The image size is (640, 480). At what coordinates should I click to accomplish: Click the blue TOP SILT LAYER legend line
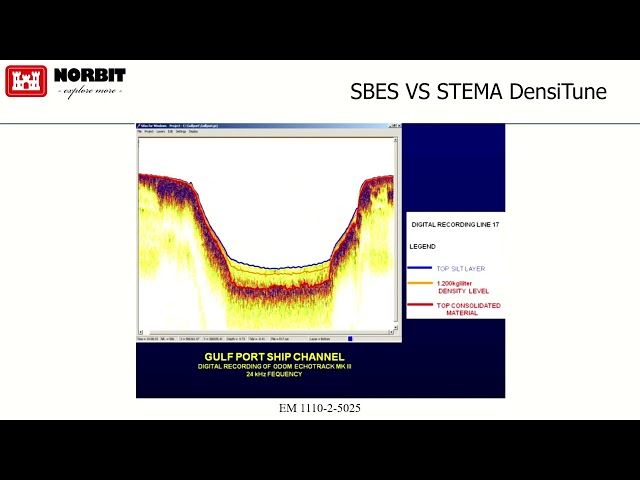click(420, 268)
